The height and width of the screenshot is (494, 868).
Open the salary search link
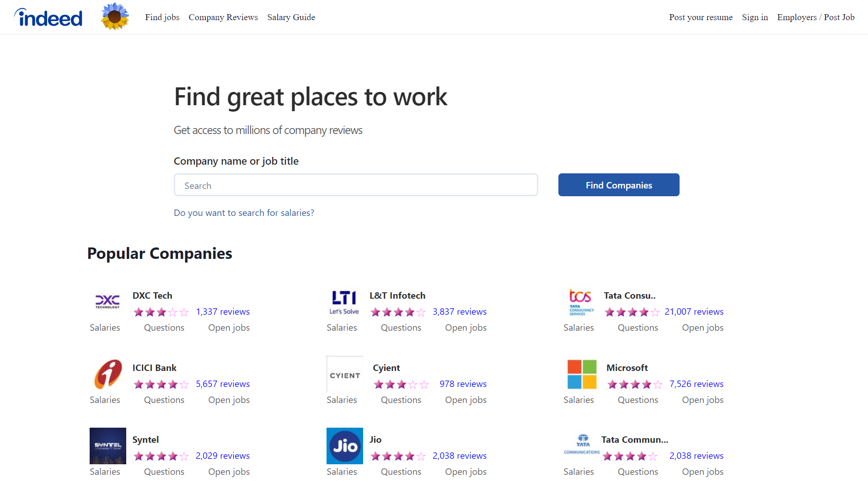coord(244,212)
